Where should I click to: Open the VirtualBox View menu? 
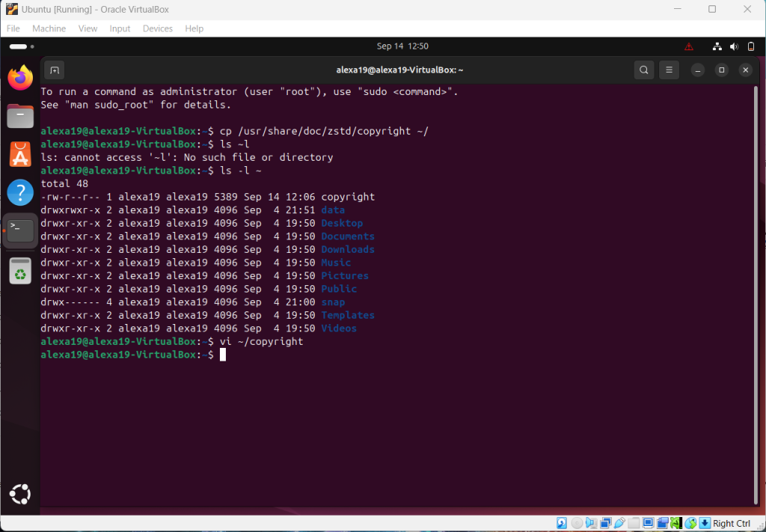[x=88, y=28]
